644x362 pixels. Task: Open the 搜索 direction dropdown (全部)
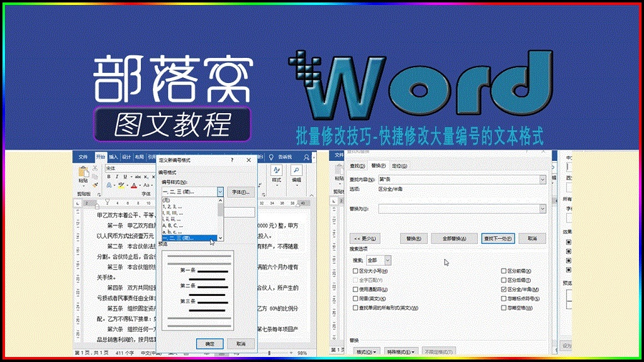[x=378, y=260]
